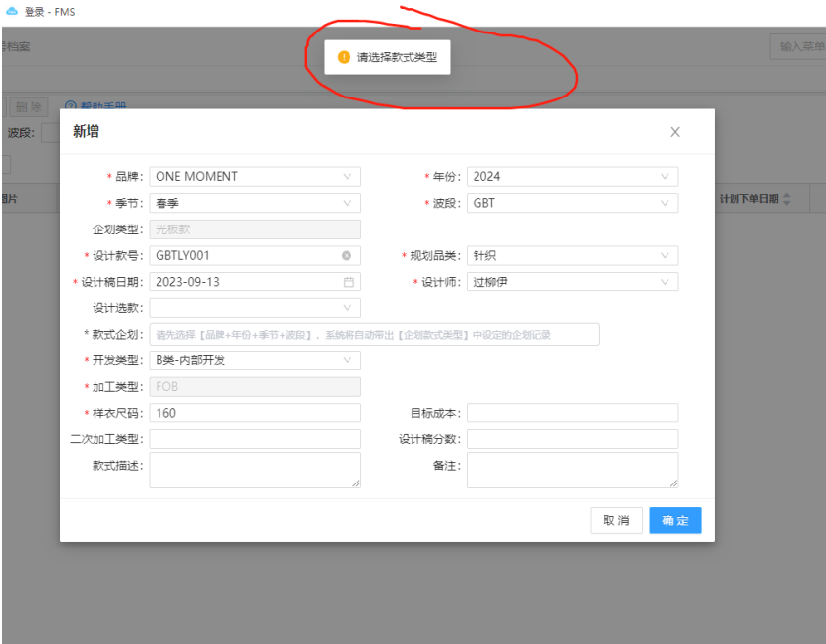Click the warning icon in the notification toast
Viewport: 826px width, 644px height.
click(x=344, y=57)
